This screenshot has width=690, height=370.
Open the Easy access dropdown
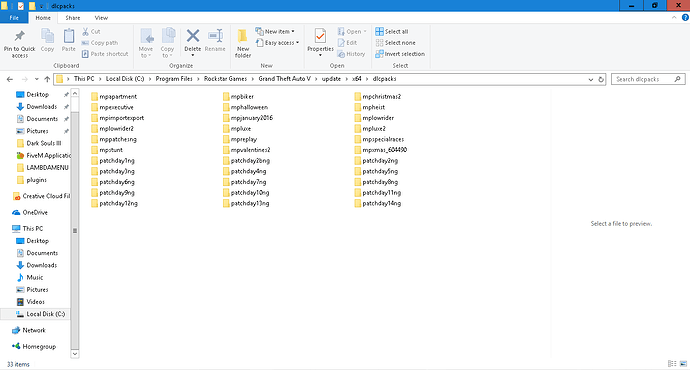click(277, 43)
